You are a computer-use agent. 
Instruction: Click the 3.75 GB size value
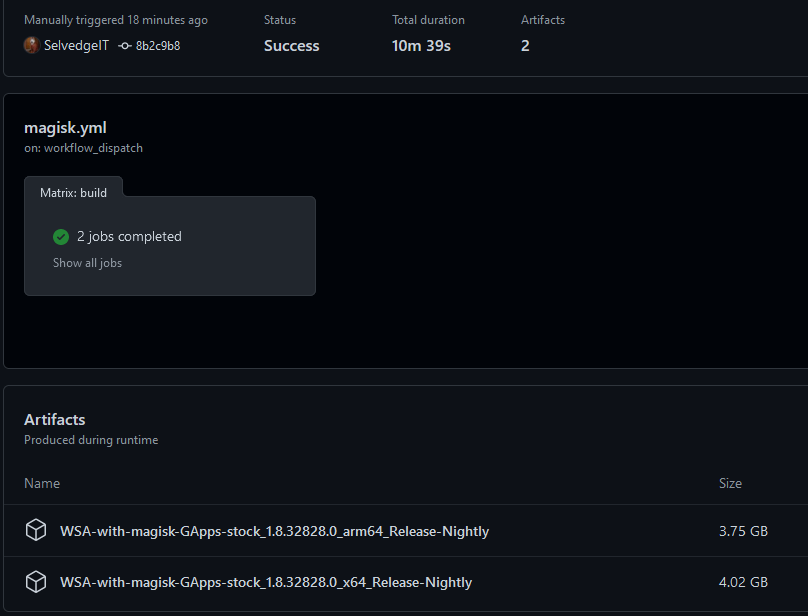click(743, 531)
